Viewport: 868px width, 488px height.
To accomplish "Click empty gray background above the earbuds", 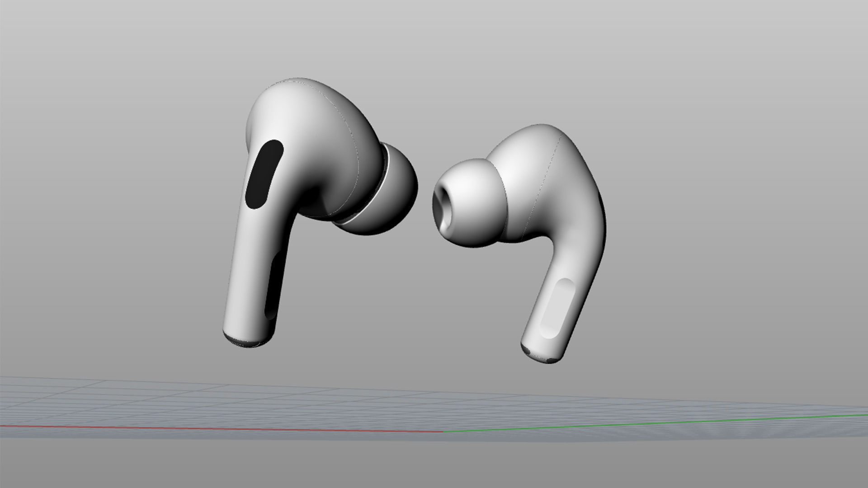I will (434, 41).
